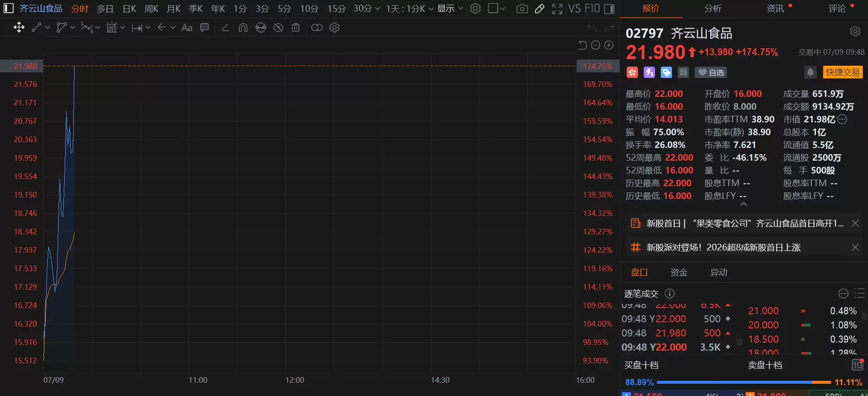Reset chart zoom with circular arrow
Image resolution: width=868 pixels, height=396 pixels.
click(582, 45)
